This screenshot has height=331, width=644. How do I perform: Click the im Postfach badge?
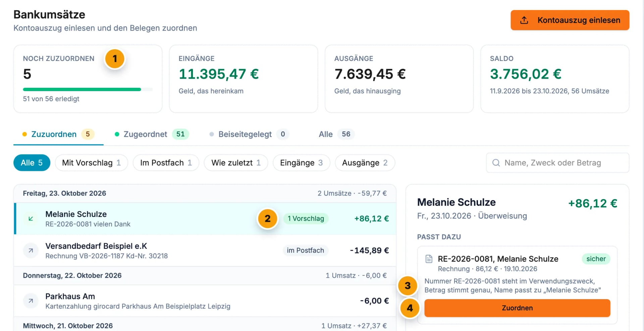(305, 250)
